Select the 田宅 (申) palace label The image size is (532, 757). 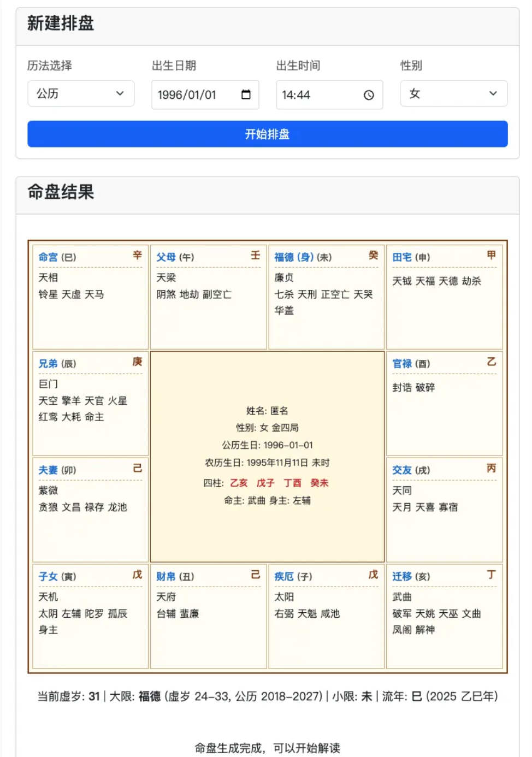(x=411, y=257)
